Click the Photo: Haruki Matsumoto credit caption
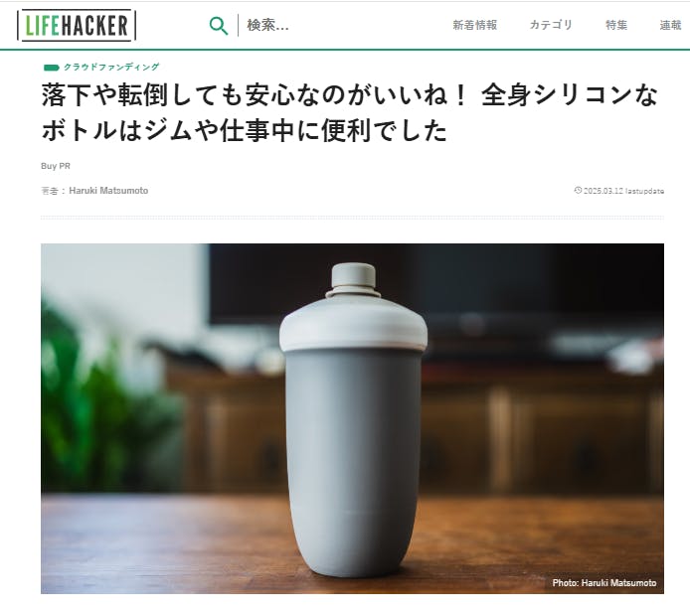This screenshot has height=616, width=690. [604, 582]
